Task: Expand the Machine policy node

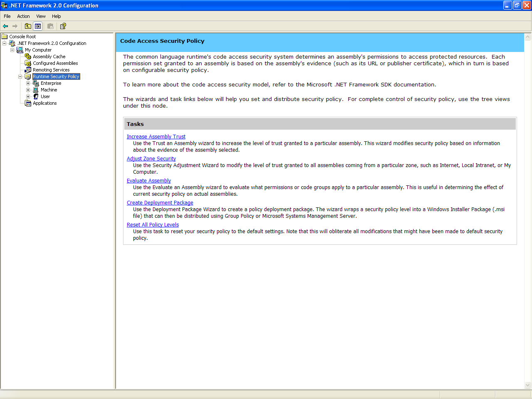Action: 28,90
